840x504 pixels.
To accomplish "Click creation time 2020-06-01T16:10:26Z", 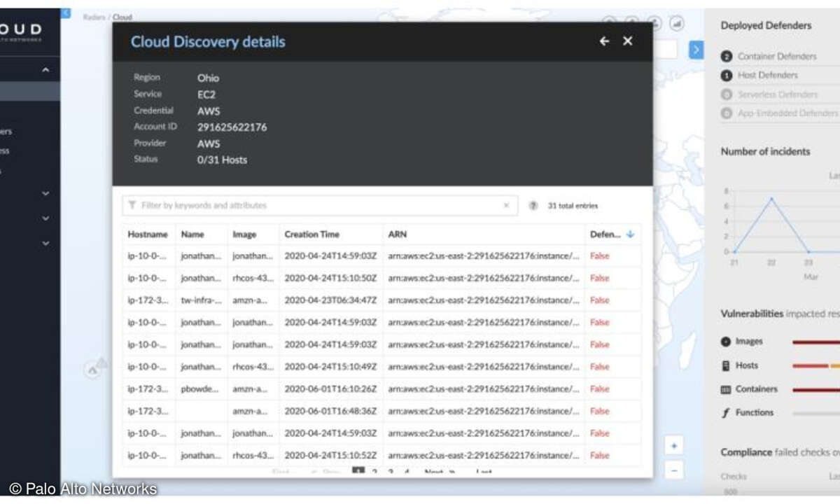I will click(330, 388).
